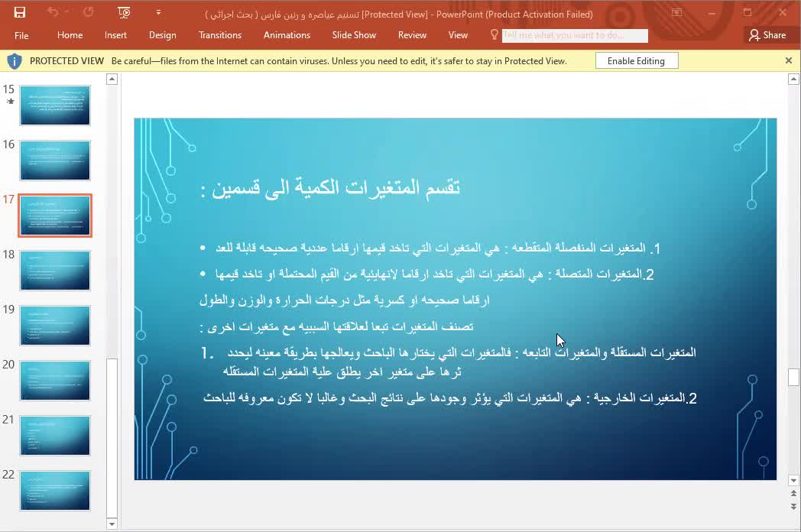
Task: Select slide 22 thumbnail
Action: [x=55, y=491]
